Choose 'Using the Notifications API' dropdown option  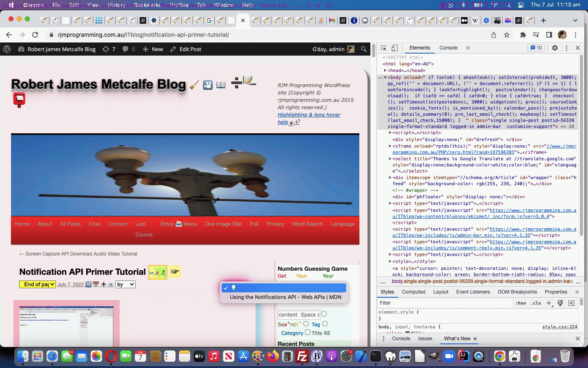pos(285,297)
